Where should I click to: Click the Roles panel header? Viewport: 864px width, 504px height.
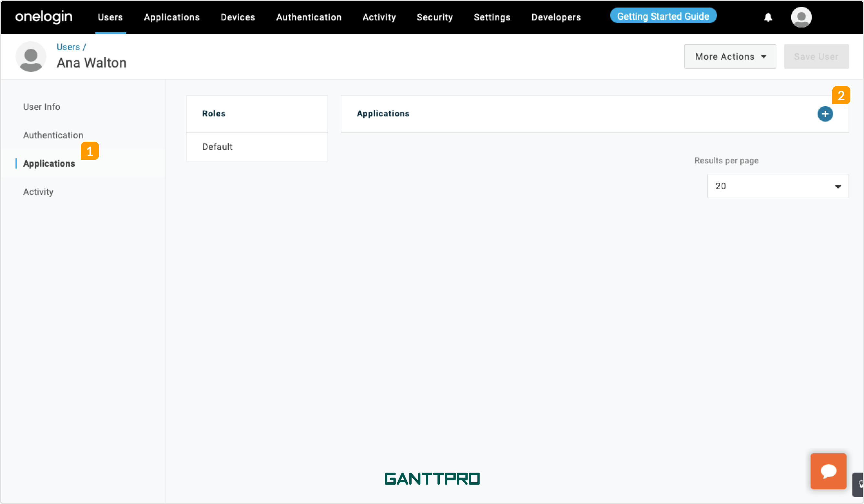click(257, 114)
